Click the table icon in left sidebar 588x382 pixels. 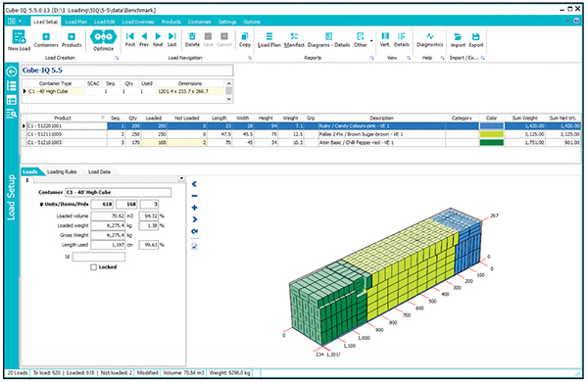click(x=12, y=100)
